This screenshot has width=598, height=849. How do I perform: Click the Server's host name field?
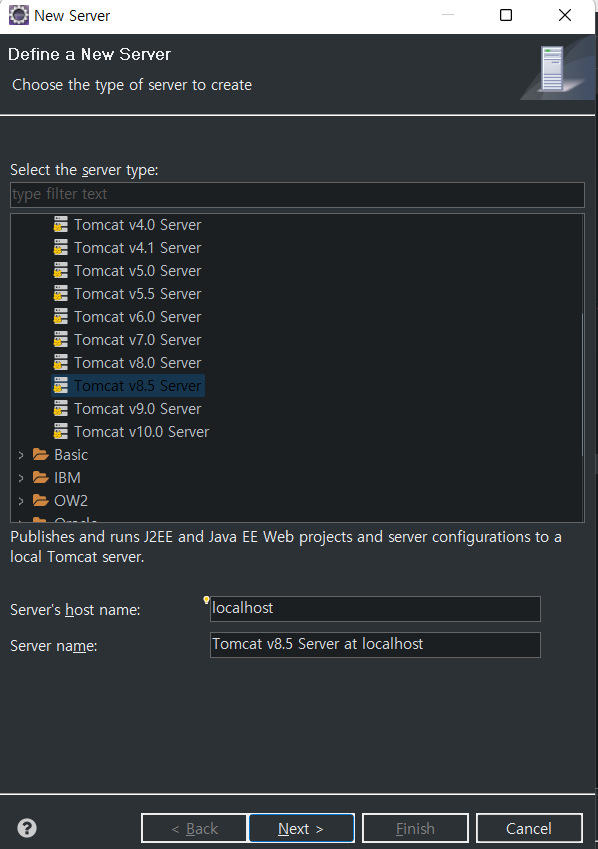pos(375,609)
